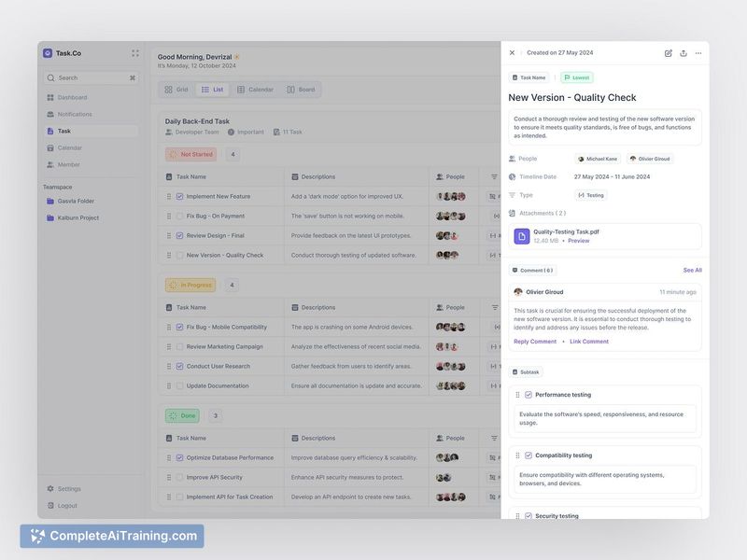The width and height of the screenshot is (747, 560).
Task: Toggle the Implement New Feature checkbox
Action: 180,197
